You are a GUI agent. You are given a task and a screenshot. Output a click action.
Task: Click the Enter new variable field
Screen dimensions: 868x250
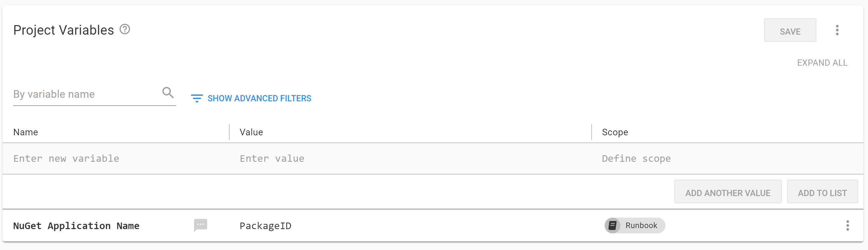[66, 158]
